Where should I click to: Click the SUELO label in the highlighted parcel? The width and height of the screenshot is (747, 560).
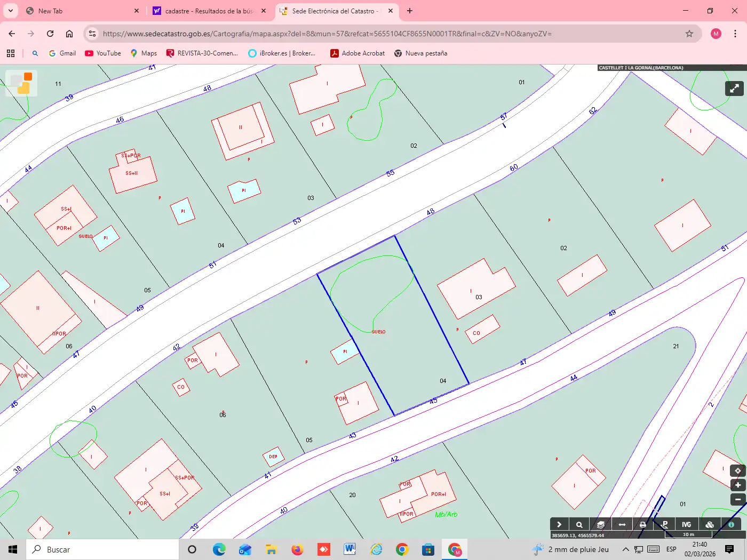tap(378, 332)
